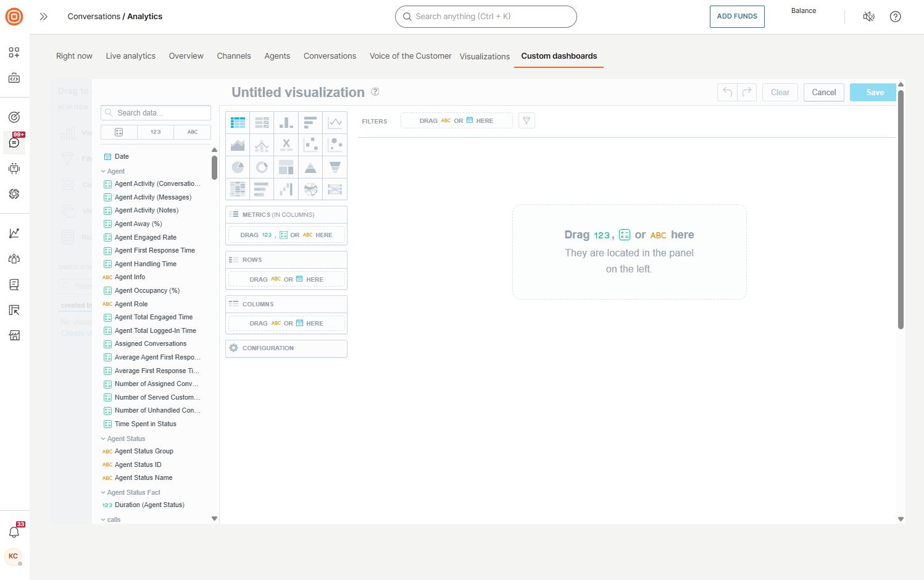
Task: Save the untitled visualization
Action: [873, 92]
